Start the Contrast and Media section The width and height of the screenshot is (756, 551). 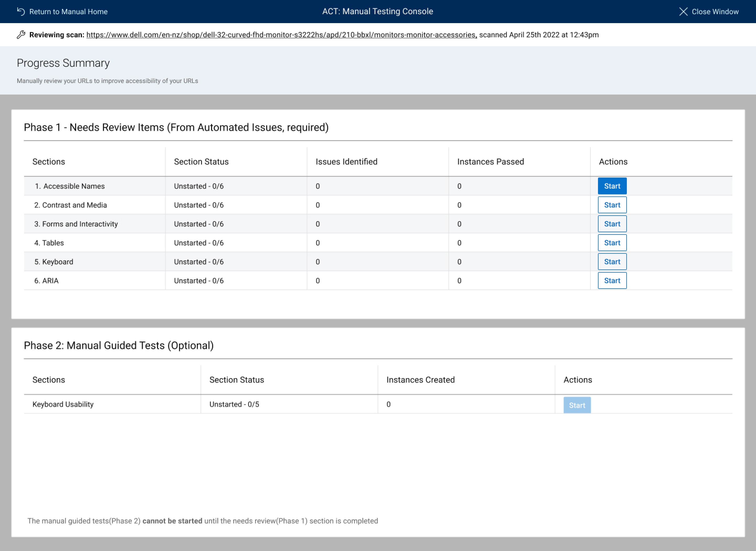click(x=612, y=205)
